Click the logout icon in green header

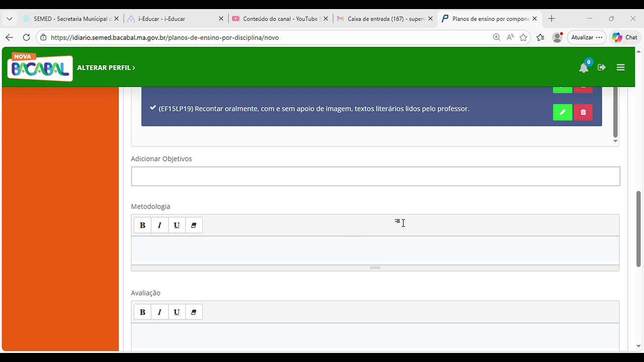click(602, 67)
